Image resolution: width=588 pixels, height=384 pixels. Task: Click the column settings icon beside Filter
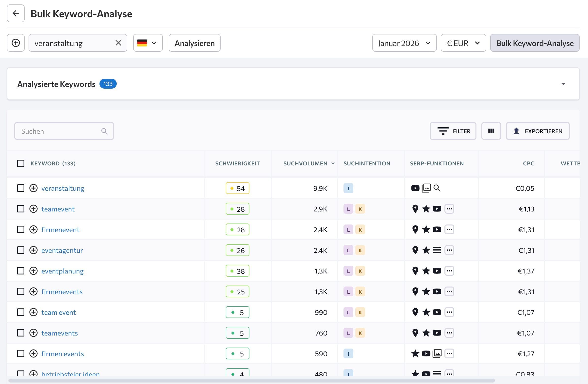(x=491, y=131)
